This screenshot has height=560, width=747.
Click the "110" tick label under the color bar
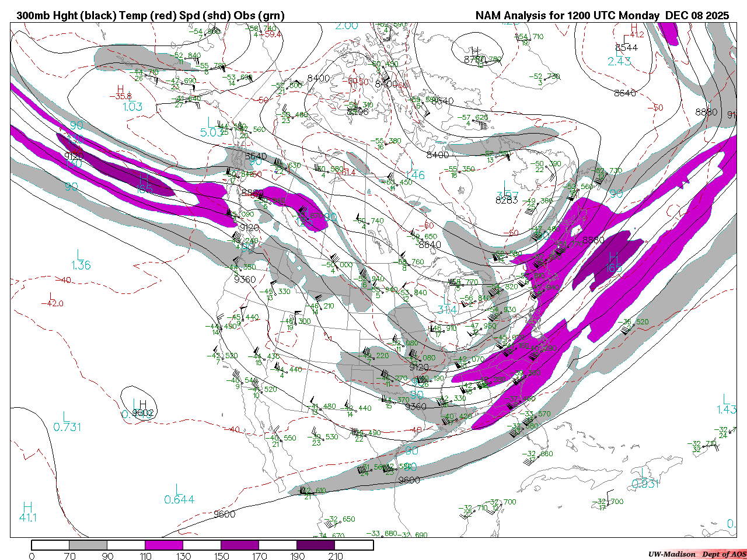point(145,556)
